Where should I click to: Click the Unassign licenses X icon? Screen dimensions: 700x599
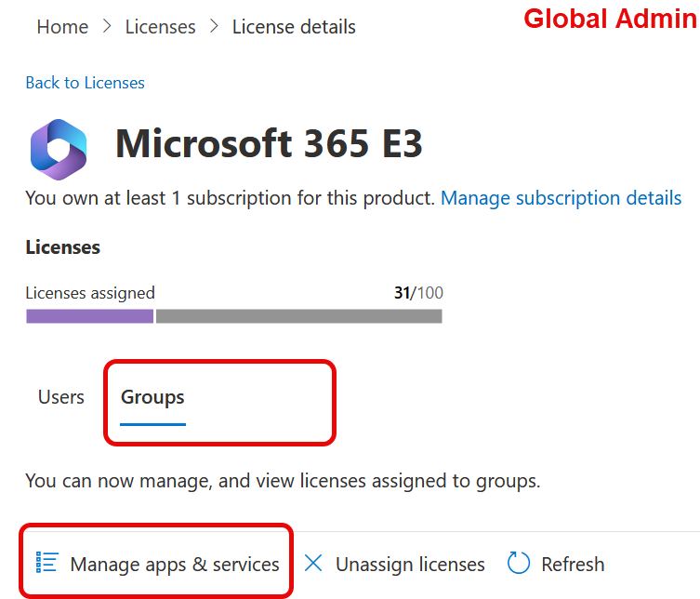[x=313, y=563]
